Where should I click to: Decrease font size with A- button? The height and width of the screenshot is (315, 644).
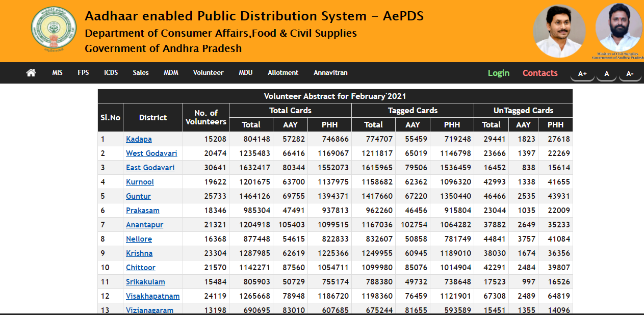pyautogui.click(x=630, y=74)
